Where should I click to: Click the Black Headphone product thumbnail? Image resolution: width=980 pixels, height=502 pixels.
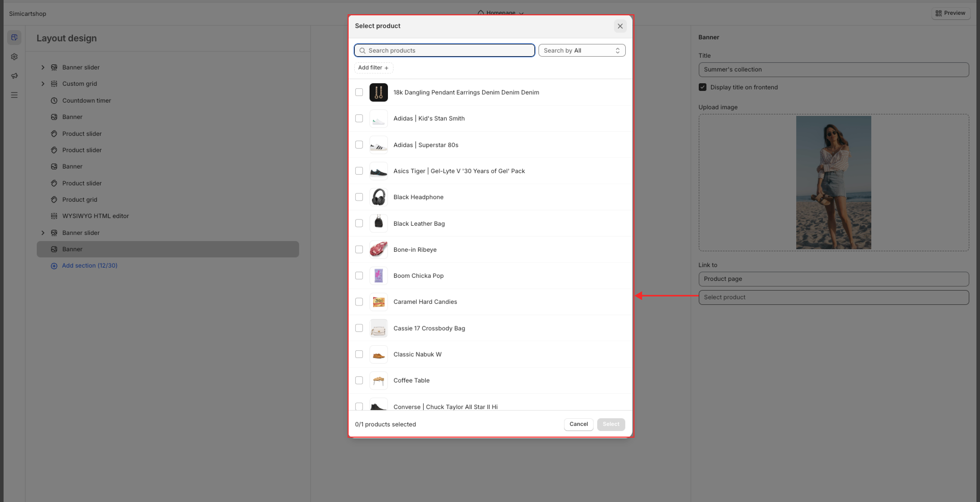click(378, 197)
